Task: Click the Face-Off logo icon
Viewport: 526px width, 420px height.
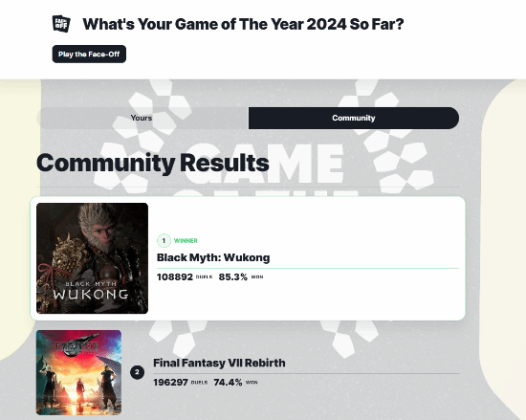Action: [61, 24]
